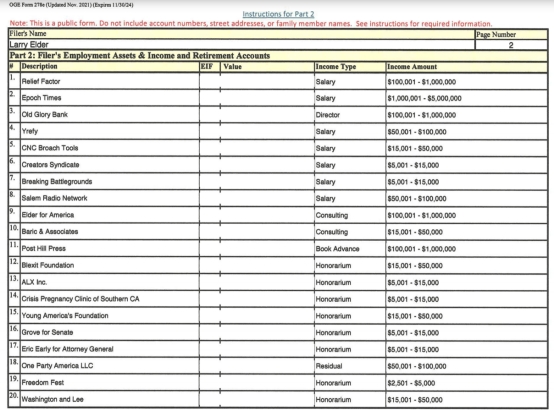Click Honorarium type for Washington and Lee

pos(350,399)
